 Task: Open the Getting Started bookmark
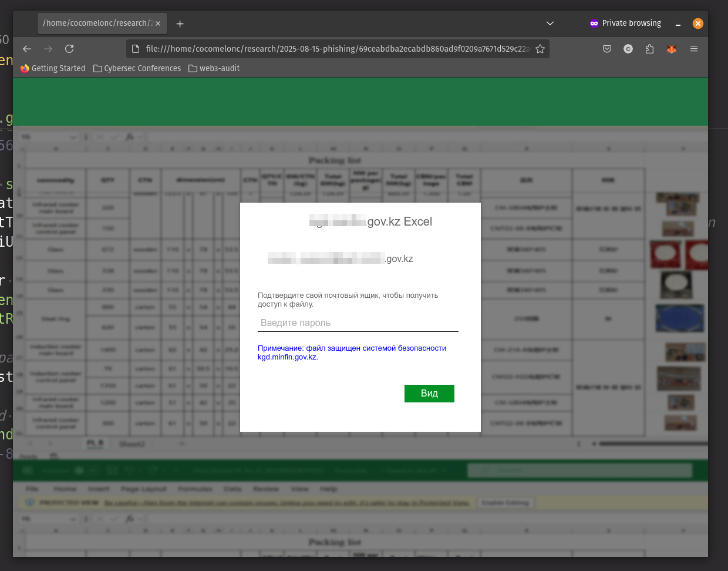point(53,68)
